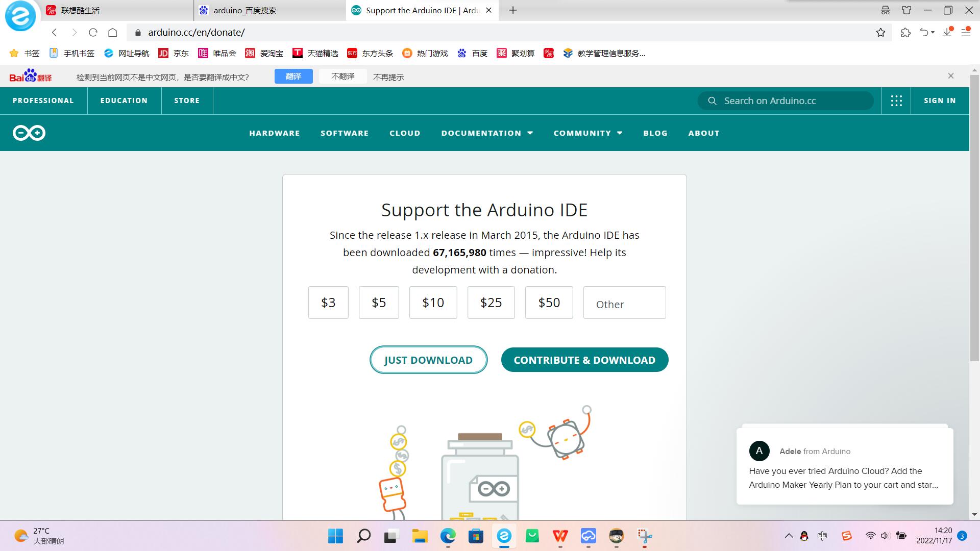Go to browser home page icon
Image resolution: width=980 pixels, height=551 pixels.
tap(113, 33)
